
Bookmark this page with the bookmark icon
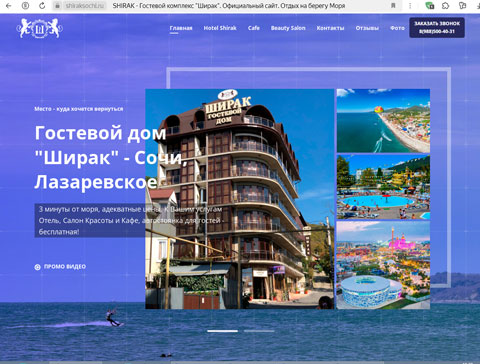point(393,6)
